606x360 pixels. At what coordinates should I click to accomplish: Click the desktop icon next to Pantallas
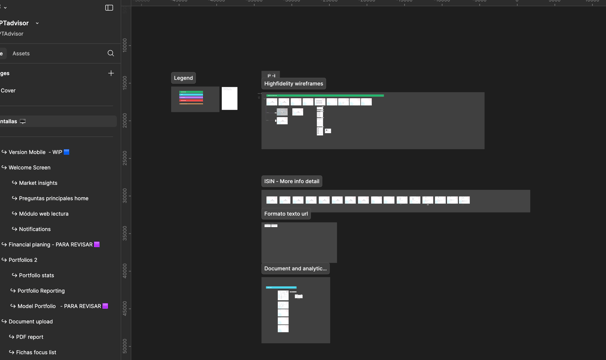tap(23, 121)
